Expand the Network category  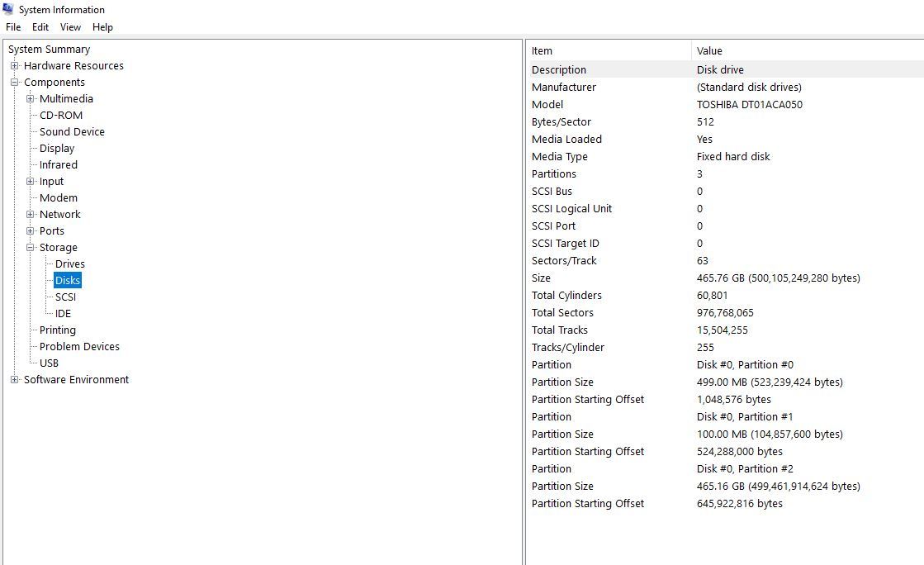(x=31, y=215)
